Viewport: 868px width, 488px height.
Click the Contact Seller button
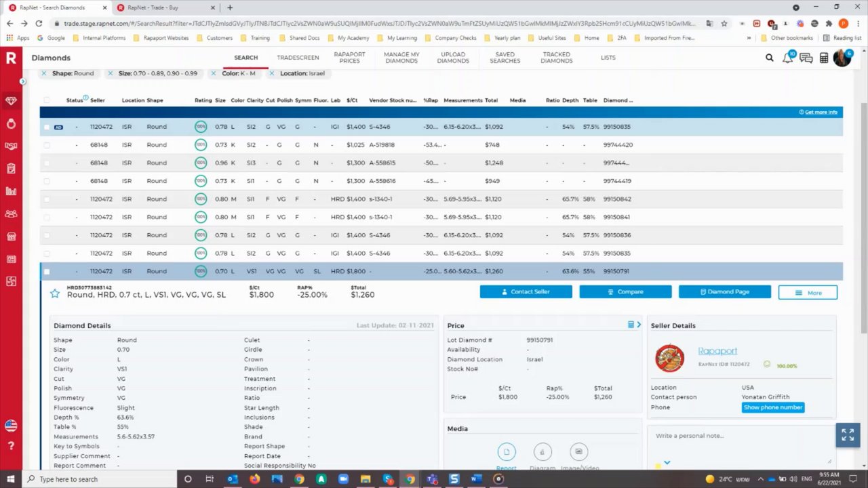pos(526,291)
